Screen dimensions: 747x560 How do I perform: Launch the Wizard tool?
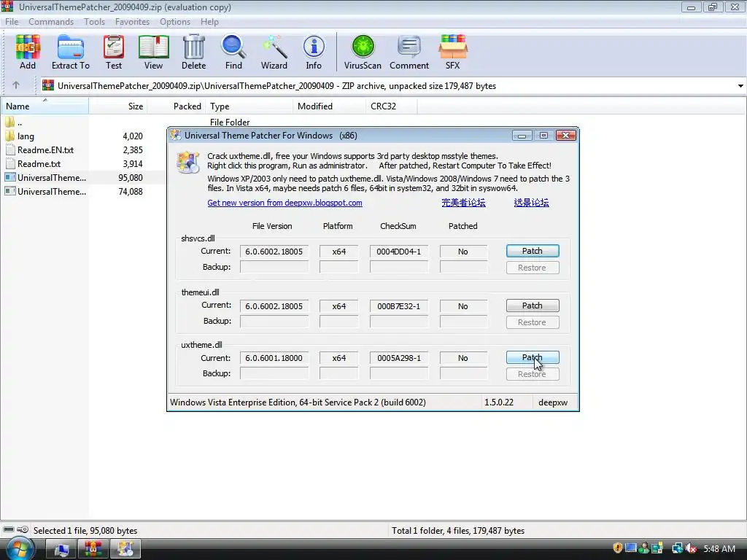(x=274, y=52)
